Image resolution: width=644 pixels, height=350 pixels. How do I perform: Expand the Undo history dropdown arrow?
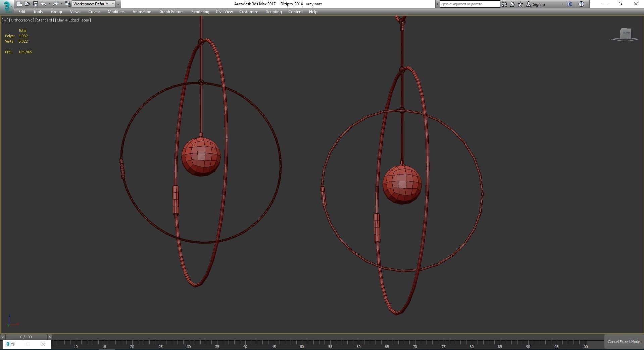[49, 4]
